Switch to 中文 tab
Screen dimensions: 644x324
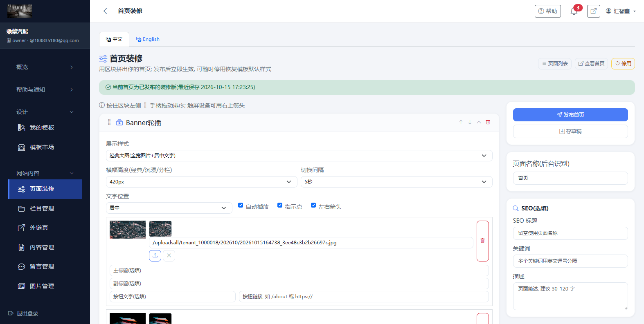click(114, 39)
